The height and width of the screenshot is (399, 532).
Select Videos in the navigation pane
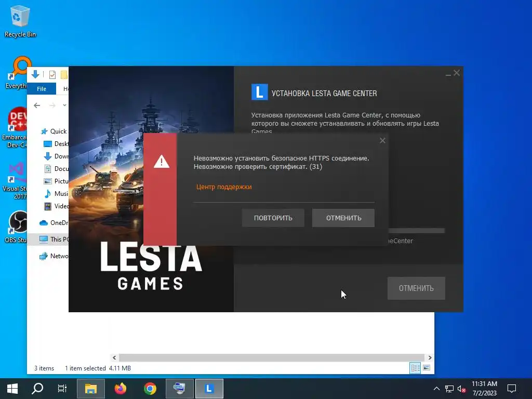56,206
